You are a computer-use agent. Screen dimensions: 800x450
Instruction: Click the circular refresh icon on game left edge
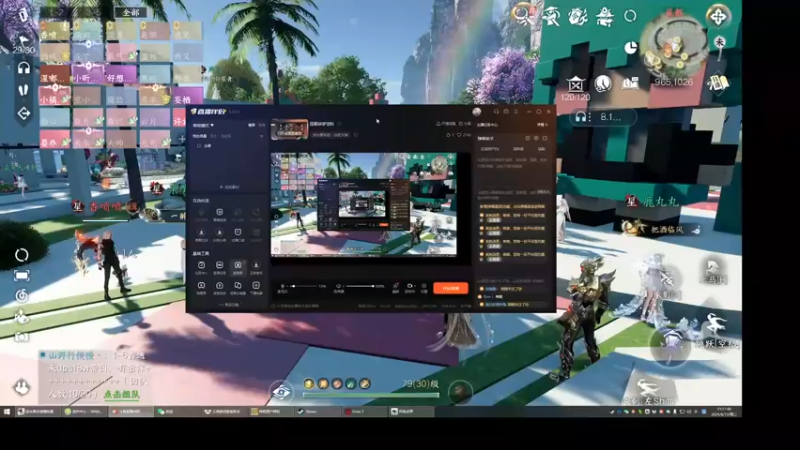[21, 255]
